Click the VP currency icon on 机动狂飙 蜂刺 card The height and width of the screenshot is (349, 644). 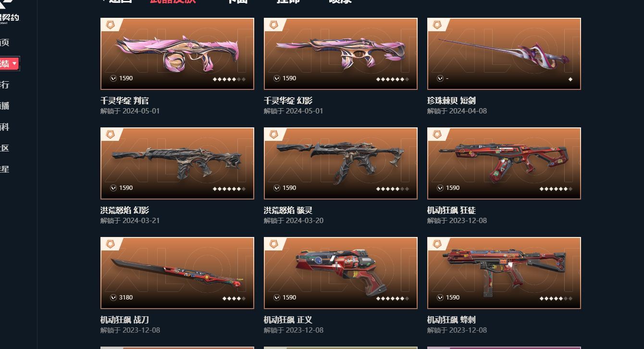440,298
